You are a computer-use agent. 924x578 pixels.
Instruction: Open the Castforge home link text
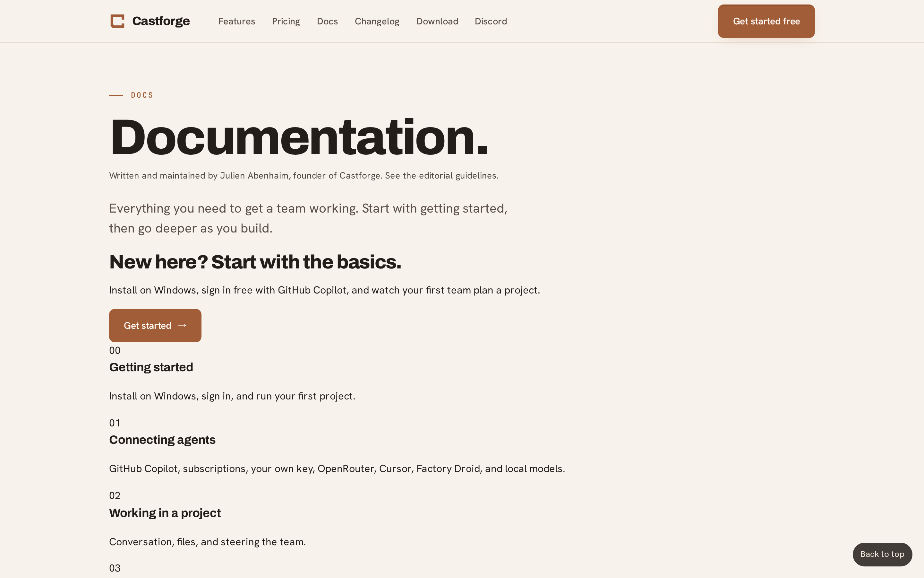tap(161, 21)
